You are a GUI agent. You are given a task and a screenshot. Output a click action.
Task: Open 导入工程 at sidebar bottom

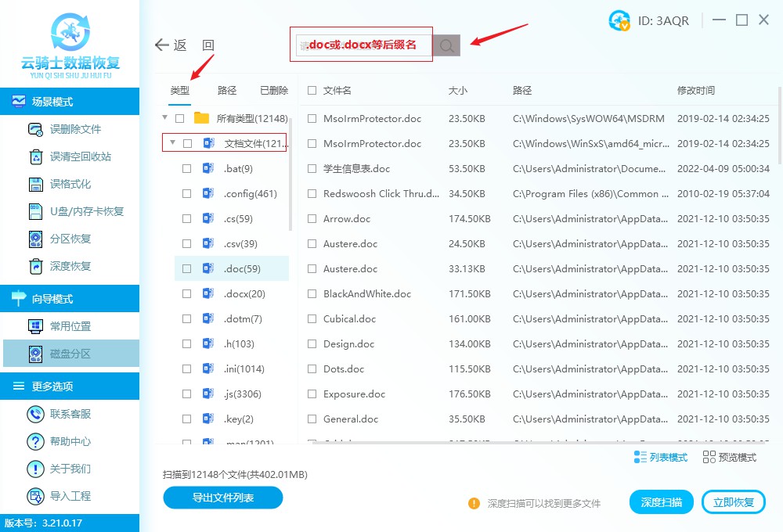[x=70, y=495]
